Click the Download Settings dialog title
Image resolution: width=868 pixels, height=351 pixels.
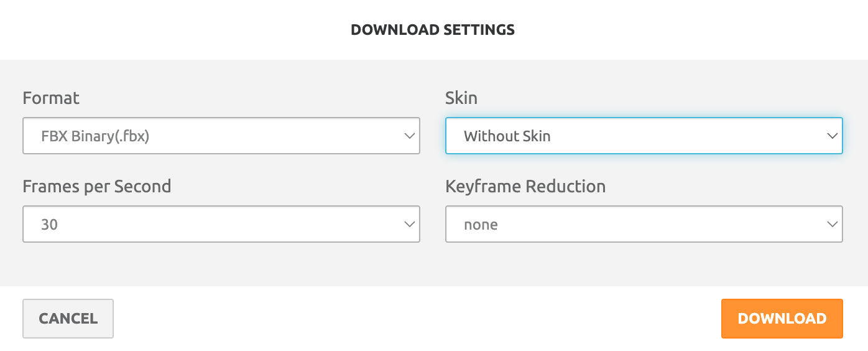(x=433, y=29)
